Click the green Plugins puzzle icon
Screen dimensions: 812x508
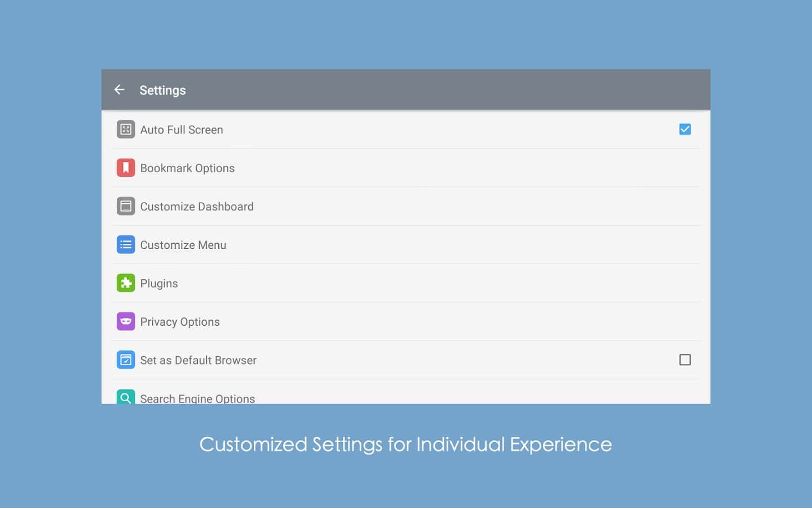126,283
